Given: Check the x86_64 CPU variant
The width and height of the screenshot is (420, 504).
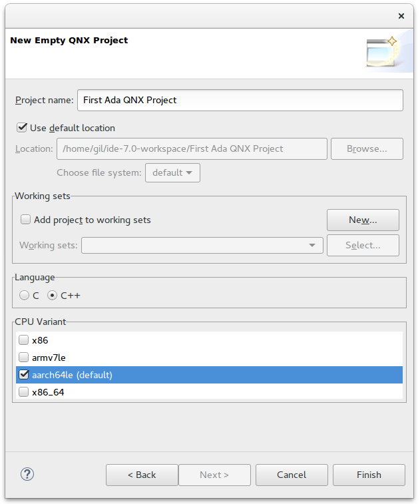Looking at the screenshot, I should point(23,392).
